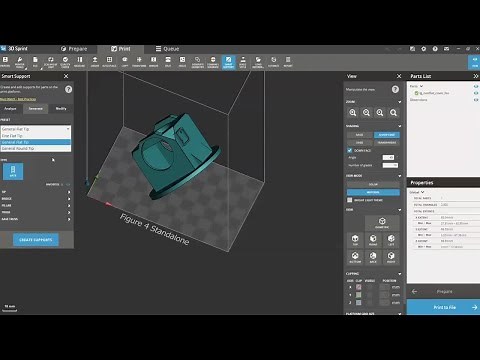Open the Modify tab
Image resolution: width=480 pixels, height=360 pixels.
[61, 109]
